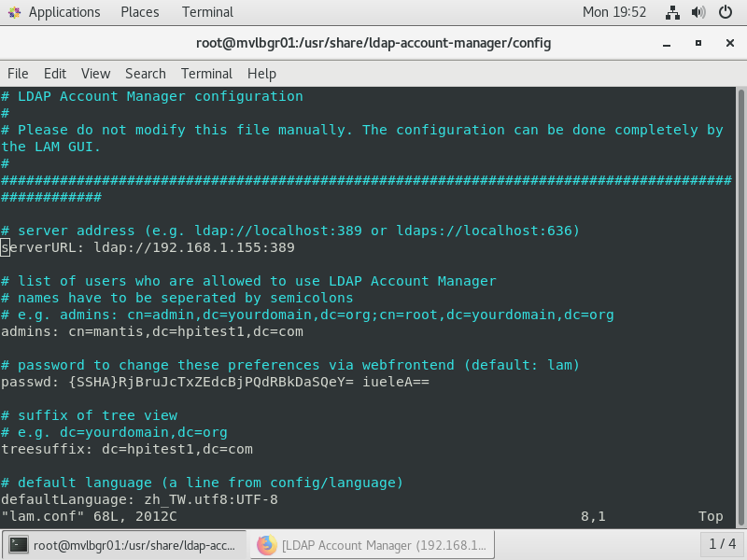Open the View menu
Viewport: 747px width, 560px height.
click(95, 74)
